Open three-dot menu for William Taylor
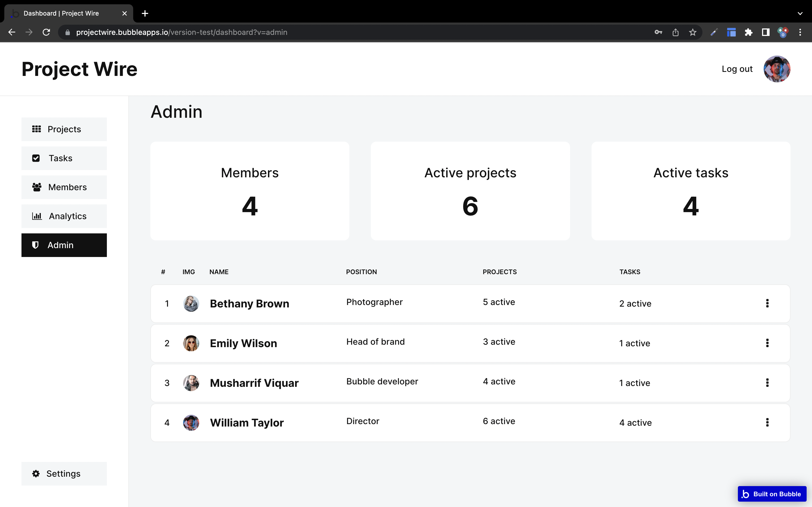 click(x=767, y=422)
